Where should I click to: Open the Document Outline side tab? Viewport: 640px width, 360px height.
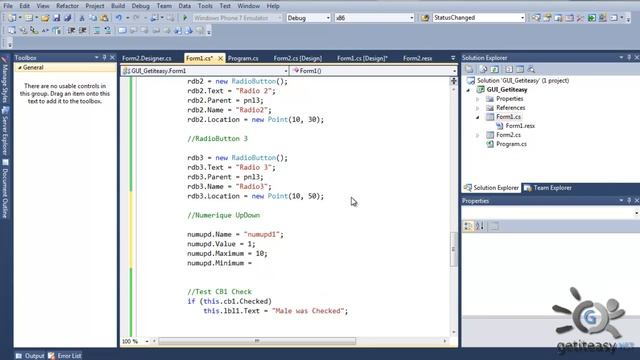(x=5, y=189)
